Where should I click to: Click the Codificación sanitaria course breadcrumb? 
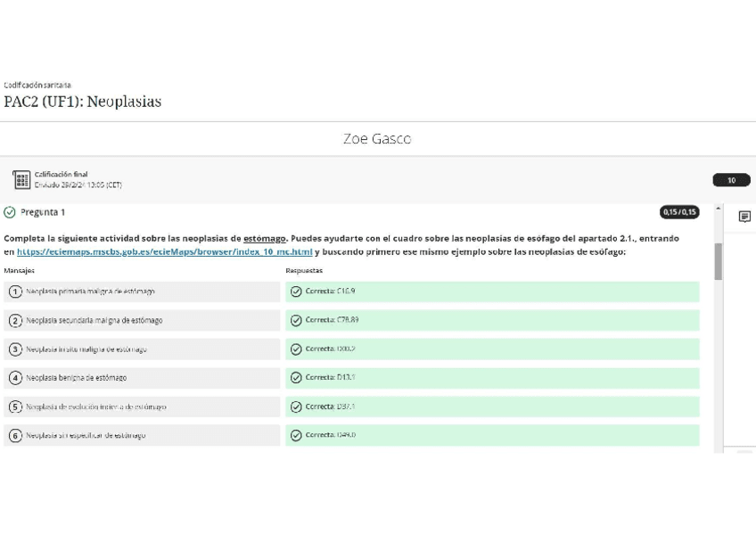tap(37, 85)
